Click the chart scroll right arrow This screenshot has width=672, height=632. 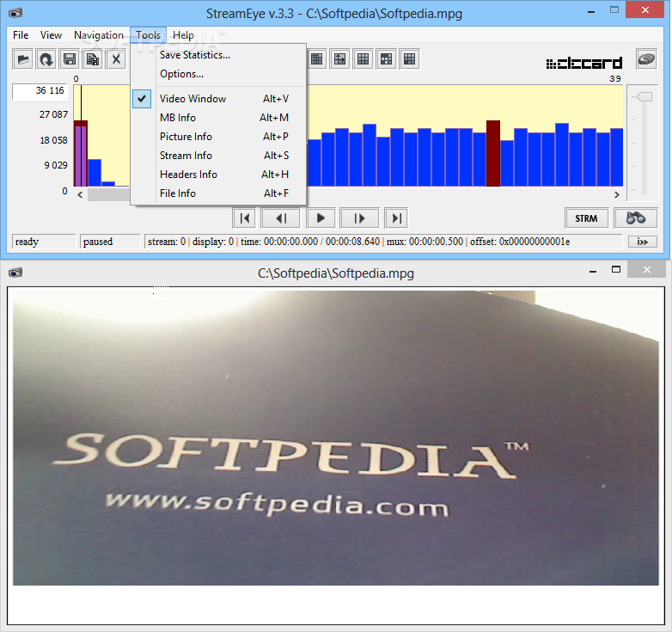click(616, 194)
